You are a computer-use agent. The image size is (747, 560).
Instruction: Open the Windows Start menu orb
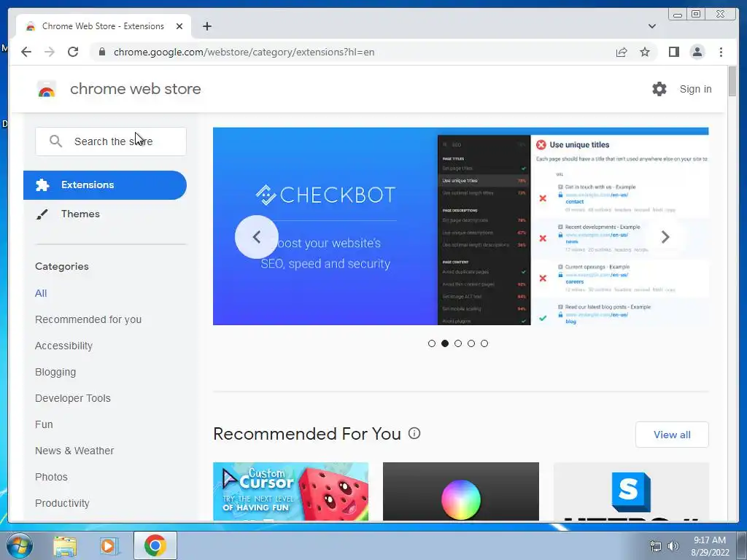[x=19, y=545]
